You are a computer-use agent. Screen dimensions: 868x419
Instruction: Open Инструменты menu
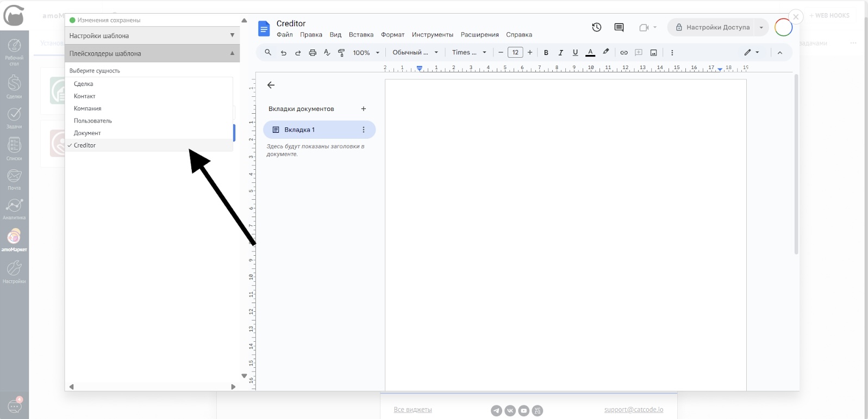[x=432, y=35]
